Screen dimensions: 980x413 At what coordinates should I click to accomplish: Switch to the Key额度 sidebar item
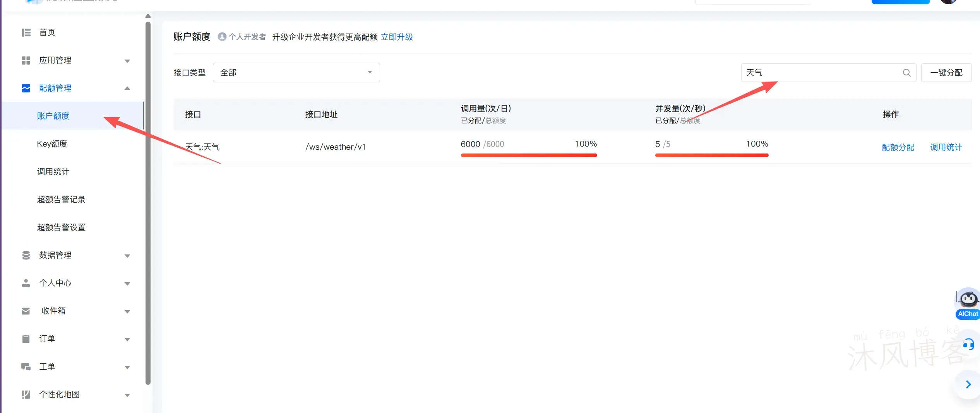pos(53,143)
